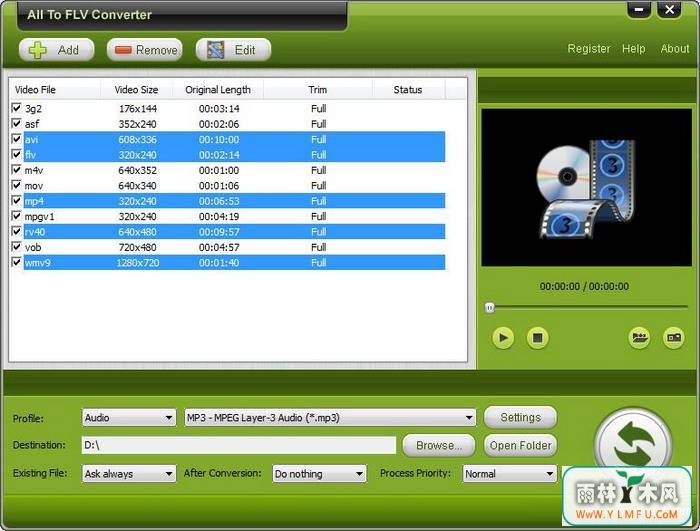
Task: Click the Trim column header
Action: [x=317, y=90]
